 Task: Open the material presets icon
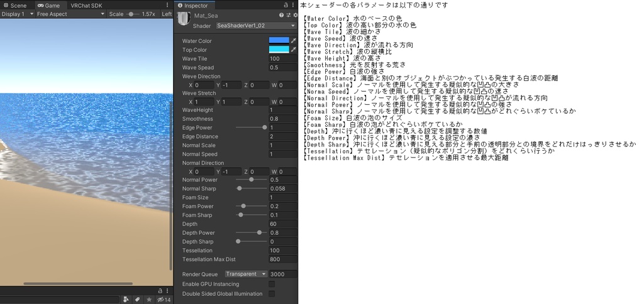[289, 15]
